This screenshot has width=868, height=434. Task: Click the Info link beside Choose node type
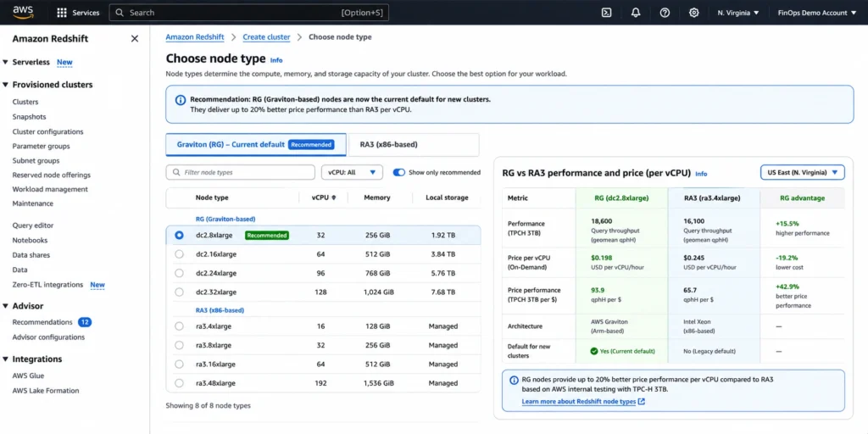point(276,60)
